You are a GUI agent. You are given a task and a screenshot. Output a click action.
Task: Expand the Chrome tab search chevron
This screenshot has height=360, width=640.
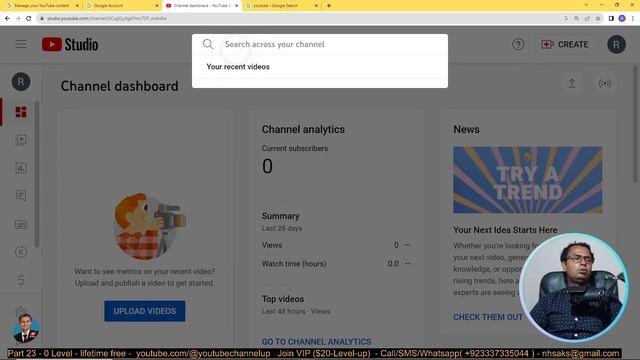[586, 5]
